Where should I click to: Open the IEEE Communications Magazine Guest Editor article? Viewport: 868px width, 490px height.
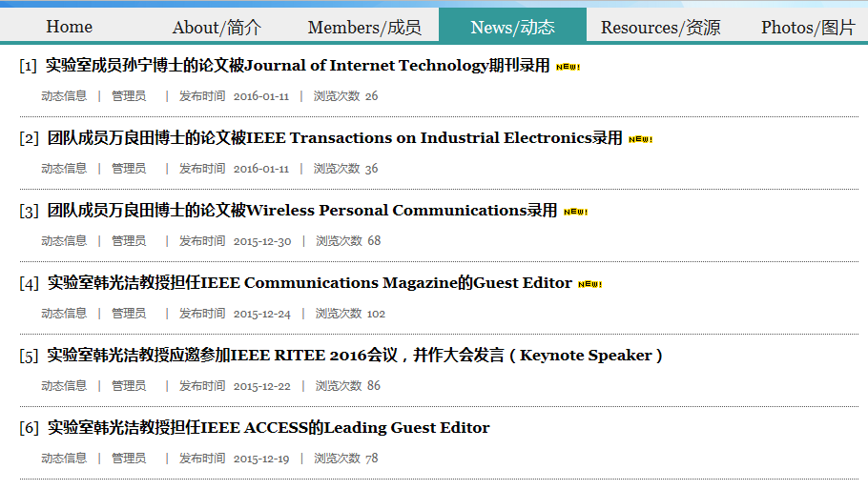[x=309, y=283]
